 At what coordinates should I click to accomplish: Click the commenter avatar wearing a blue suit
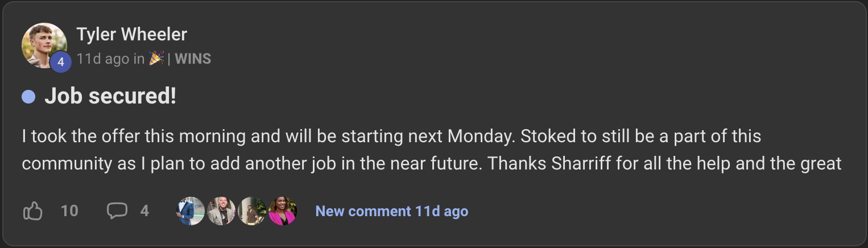point(190,211)
